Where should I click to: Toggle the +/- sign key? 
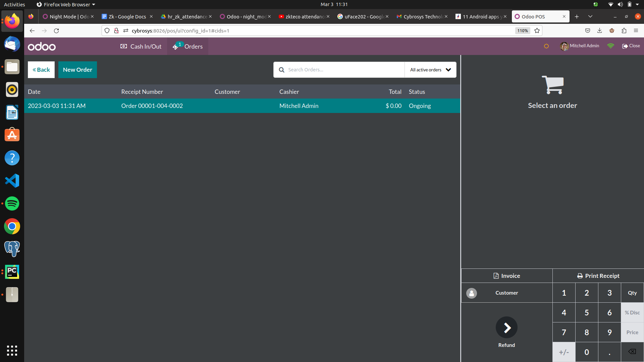[x=564, y=352]
